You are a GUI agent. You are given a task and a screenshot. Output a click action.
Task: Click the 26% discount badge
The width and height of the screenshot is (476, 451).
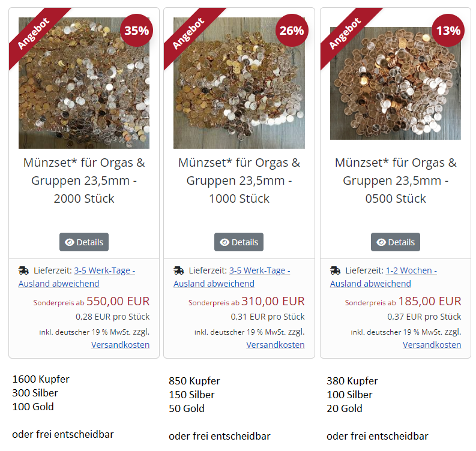(292, 31)
